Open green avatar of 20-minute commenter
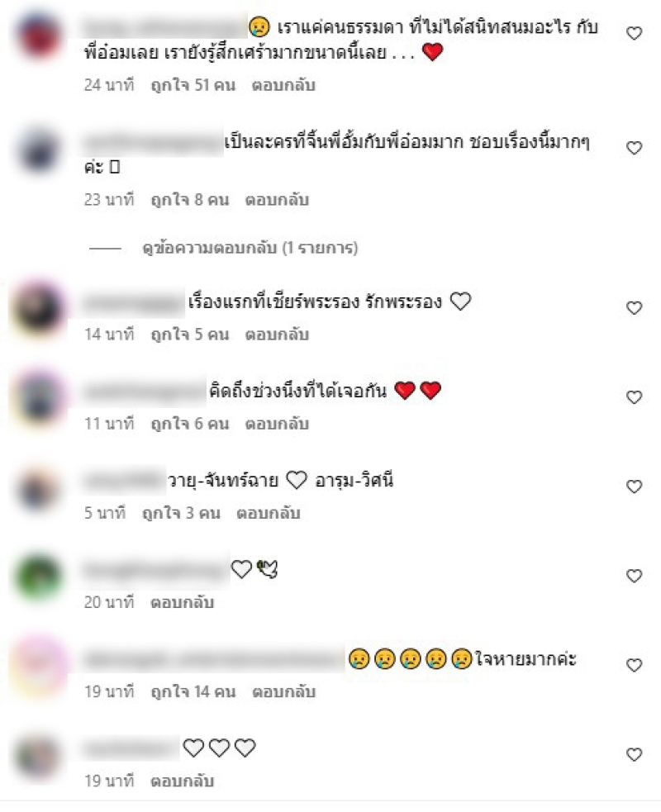 tap(40, 576)
